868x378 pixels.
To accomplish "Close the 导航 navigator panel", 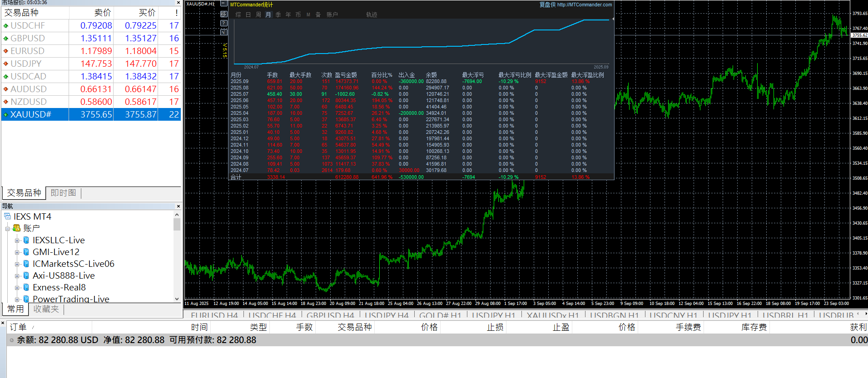I will click(x=178, y=206).
